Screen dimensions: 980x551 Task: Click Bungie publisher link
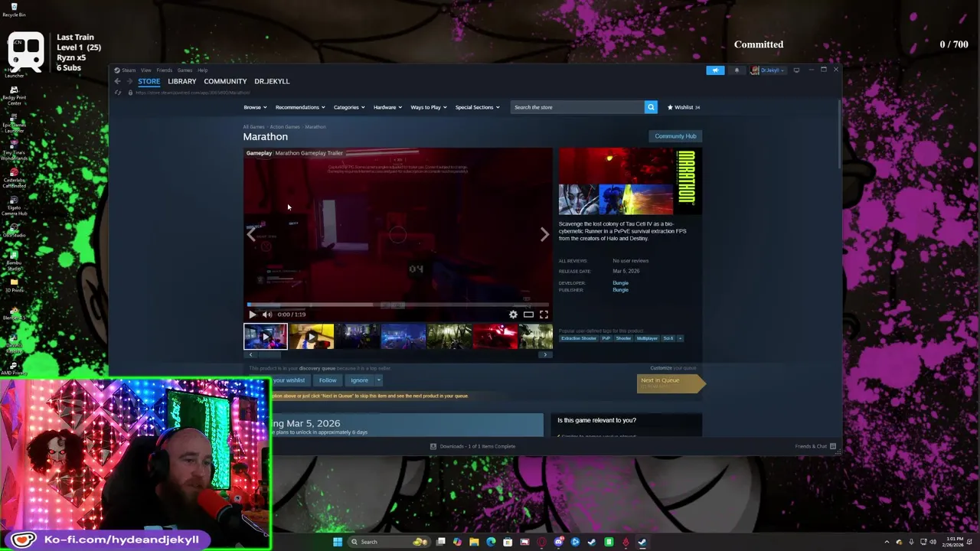pyautogui.click(x=620, y=290)
